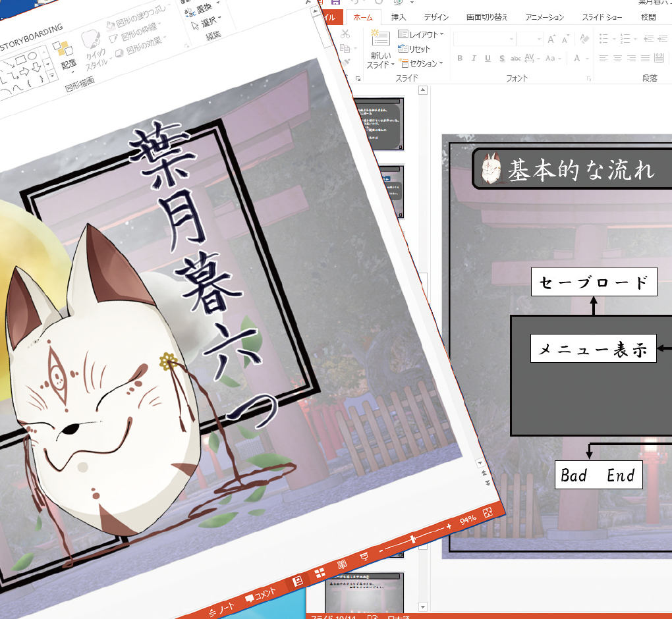Click the Align Left icon in the paragraph group

[603, 58]
